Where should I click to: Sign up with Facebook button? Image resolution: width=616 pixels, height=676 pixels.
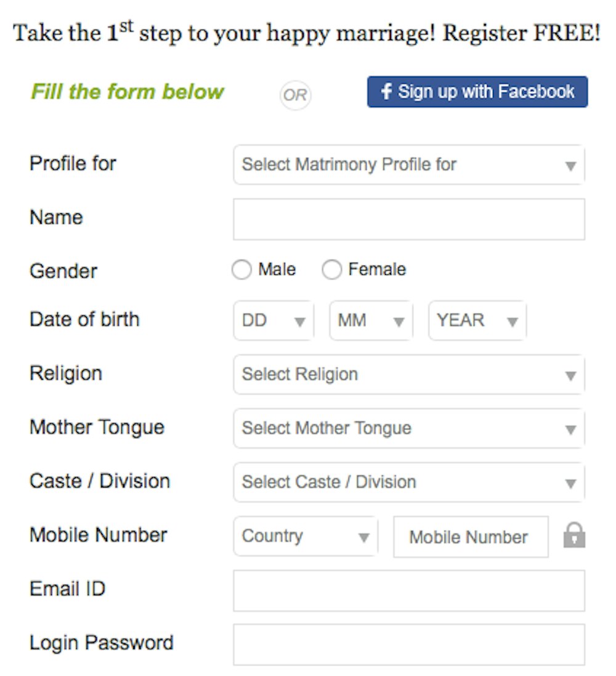[x=477, y=92]
